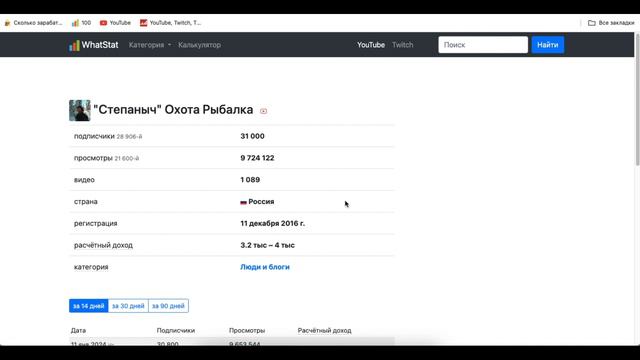
Task: Click the 'регистрация' row label
Action: click(x=96, y=223)
